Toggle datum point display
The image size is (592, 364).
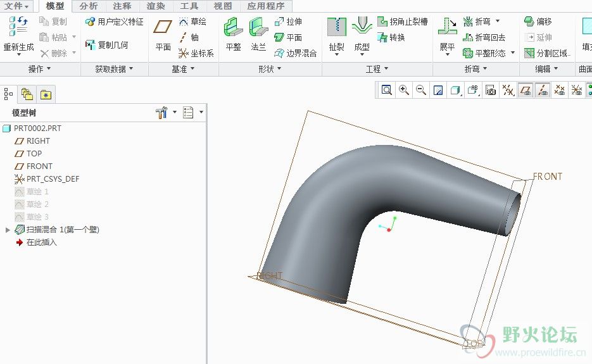coord(560,90)
